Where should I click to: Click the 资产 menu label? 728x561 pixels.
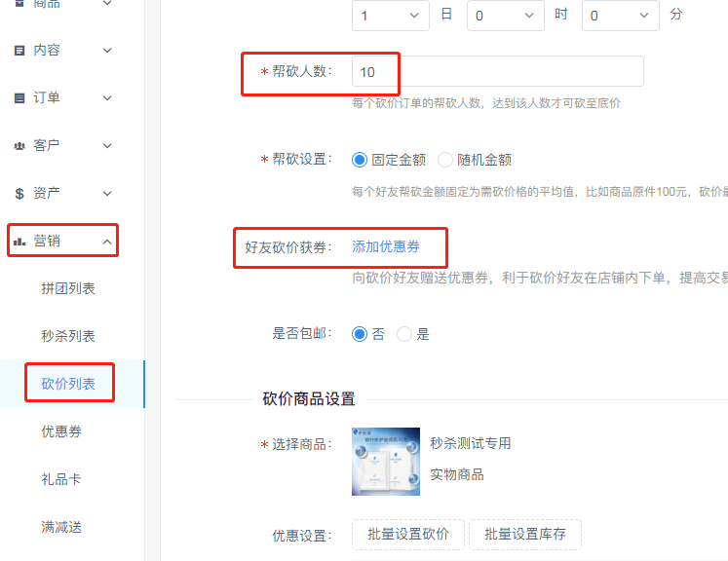click(x=47, y=194)
